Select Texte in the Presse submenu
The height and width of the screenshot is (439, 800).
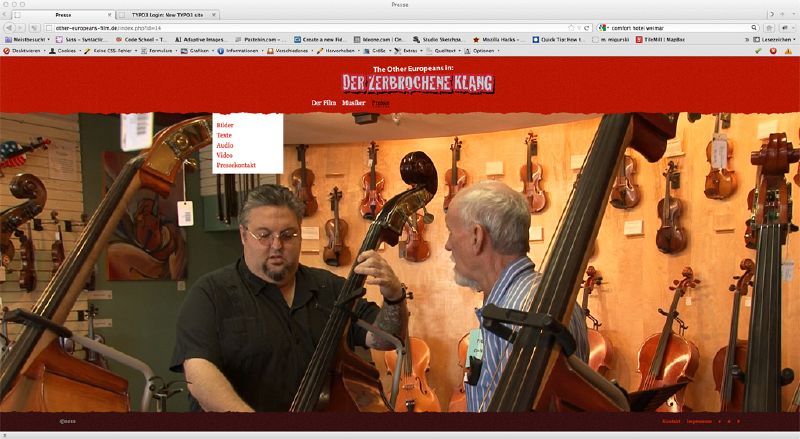224,135
